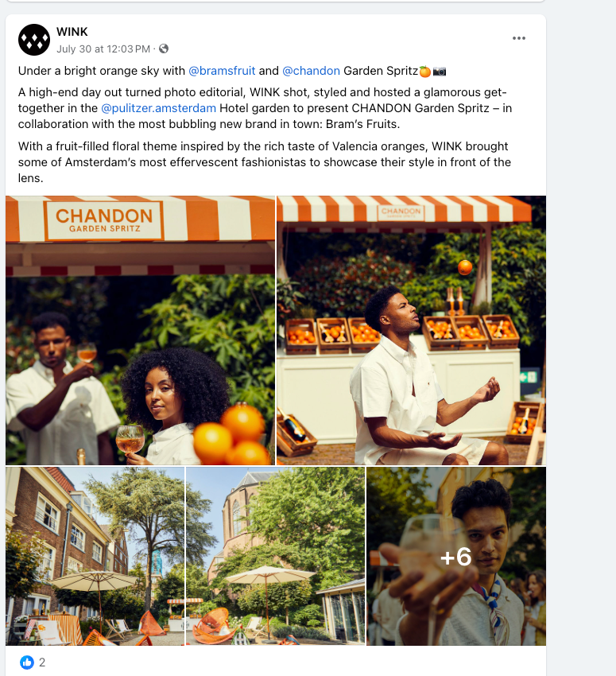
Task: View the +6 more photos overlay
Action: tap(456, 556)
